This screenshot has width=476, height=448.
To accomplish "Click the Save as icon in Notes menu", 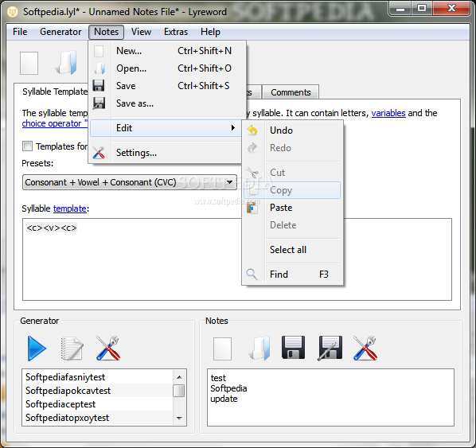I will (99, 103).
